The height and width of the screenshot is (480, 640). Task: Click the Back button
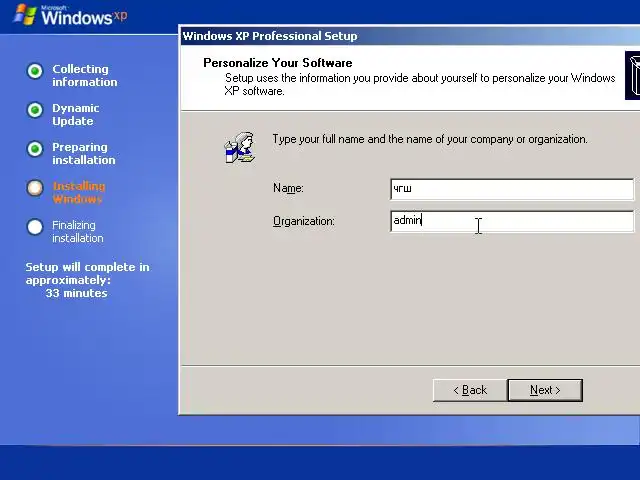(470, 390)
